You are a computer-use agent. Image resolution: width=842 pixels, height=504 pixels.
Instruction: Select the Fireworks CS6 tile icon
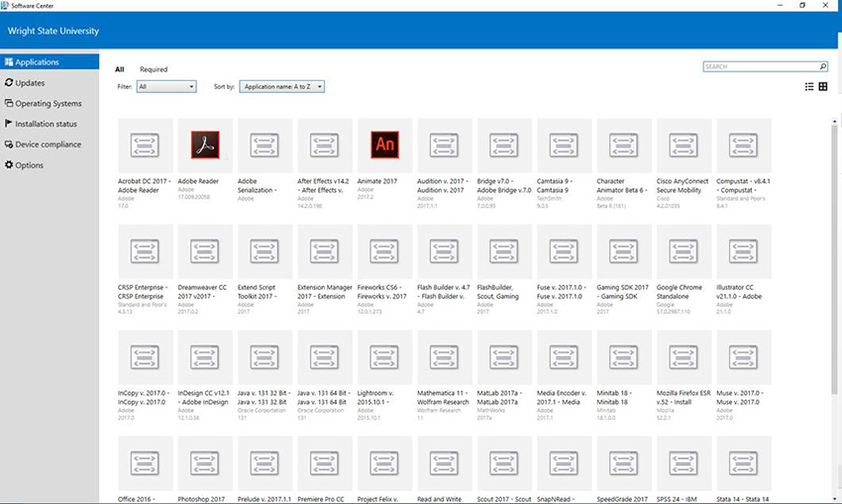point(384,252)
